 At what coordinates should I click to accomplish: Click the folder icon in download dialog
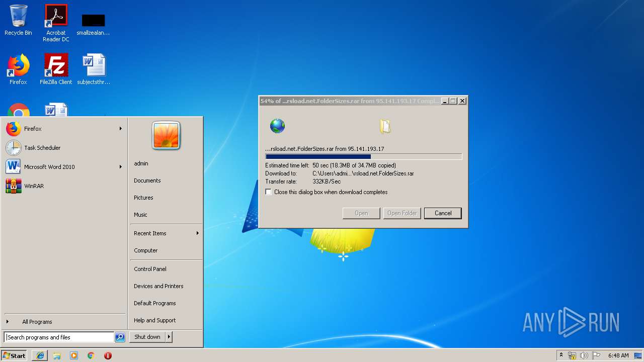point(385,126)
